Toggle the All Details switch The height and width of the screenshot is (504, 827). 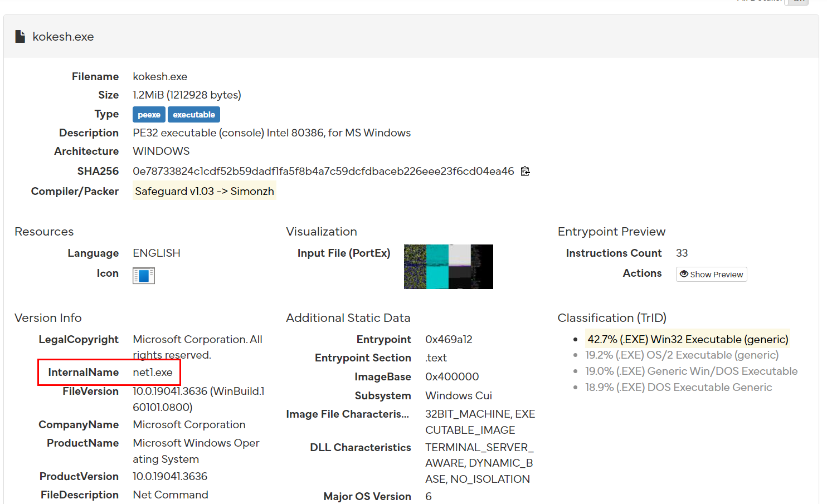tap(796, 2)
